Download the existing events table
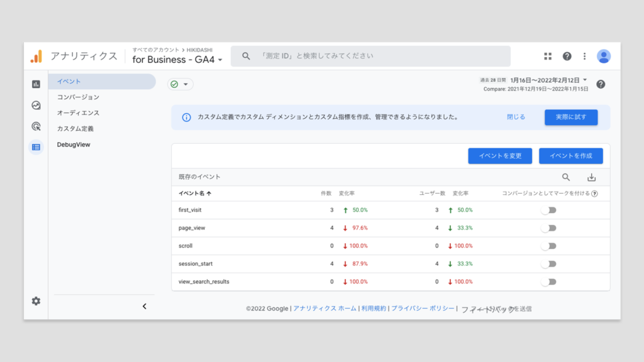The width and height of the screenshot is (644, 362). [x=591, y=177]
